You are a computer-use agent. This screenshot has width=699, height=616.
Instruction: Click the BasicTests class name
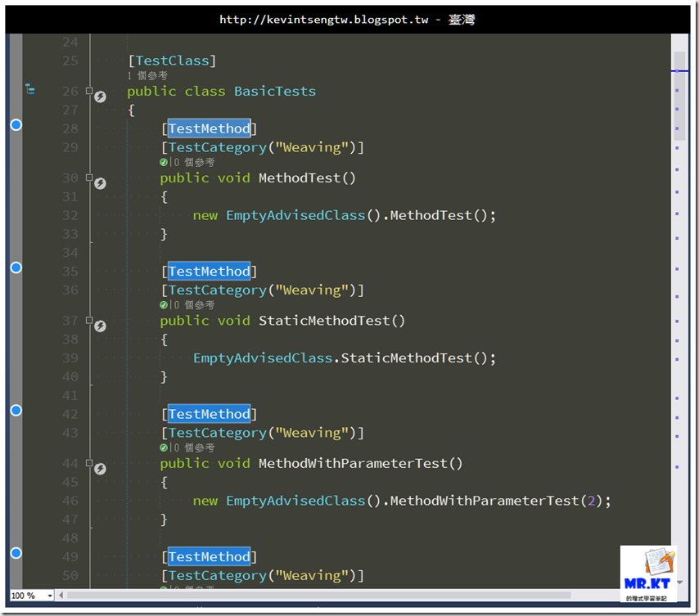pyautogui.click(x=275, y=92)
